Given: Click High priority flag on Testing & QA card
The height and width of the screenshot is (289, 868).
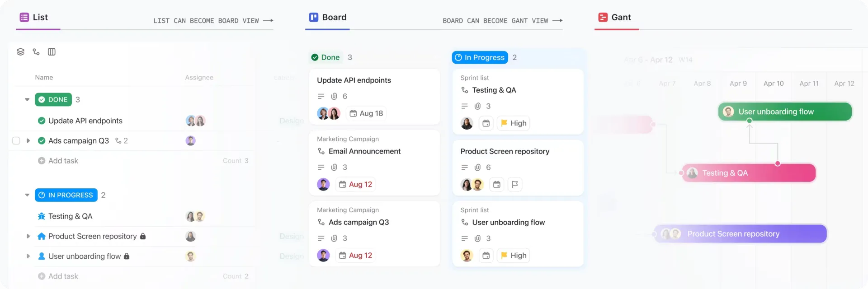Looking at the screenshot, I should [514, 123].
